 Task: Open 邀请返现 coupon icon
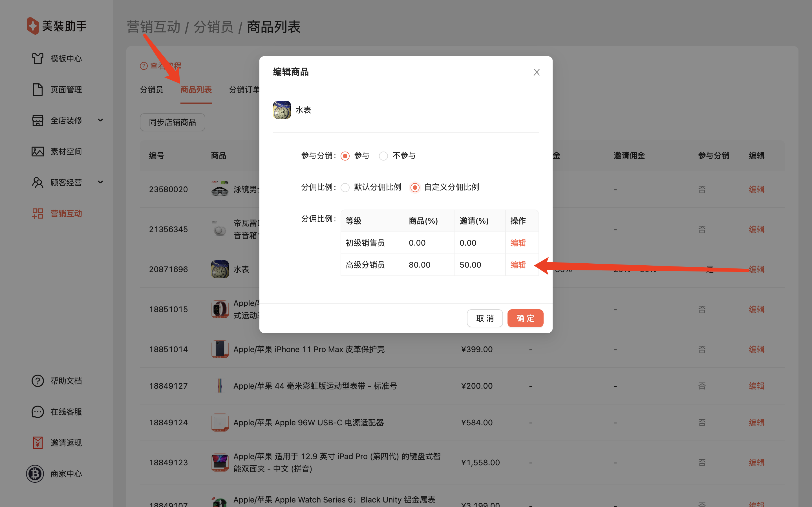pyautogui.click(x=37, y=442)
